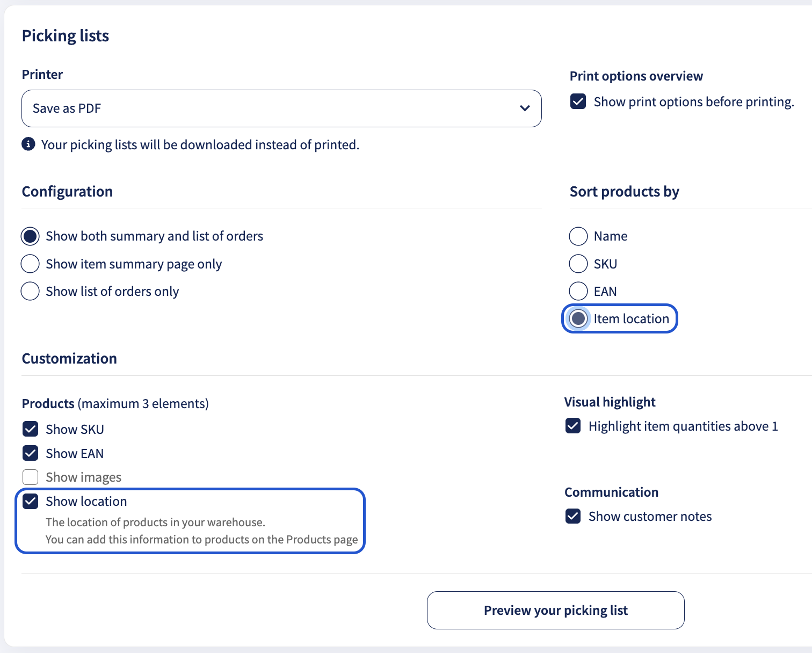Click the Picking lists heading
Screen dimensions: 812x653
66,36
